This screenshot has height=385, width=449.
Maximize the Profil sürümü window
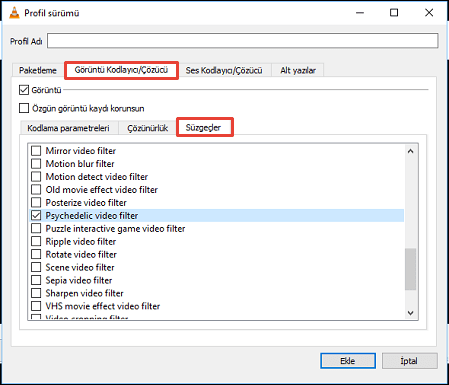pyautogui.click(x=394, y=13)
